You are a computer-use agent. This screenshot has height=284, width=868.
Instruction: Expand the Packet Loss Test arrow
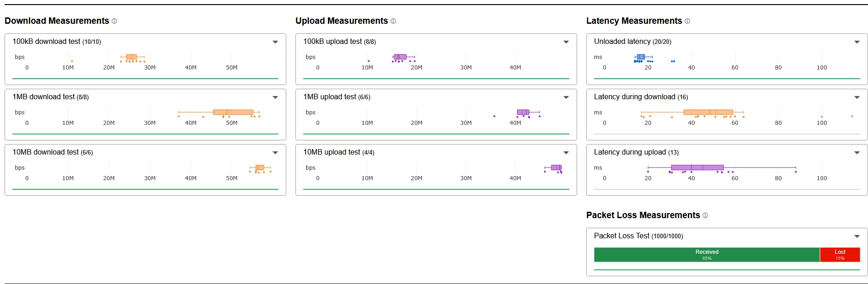pos(857,236)
